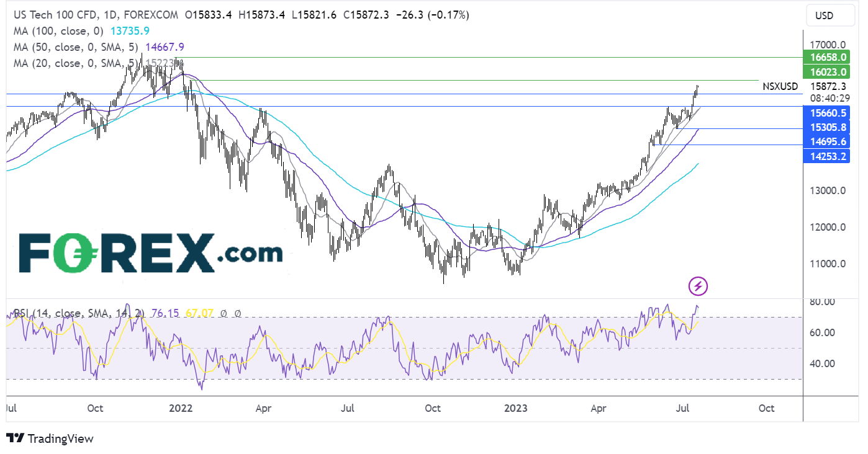The image size is (868, 454).
Task: Click the 2023 label on time axis
Action: tap(515, 409)
